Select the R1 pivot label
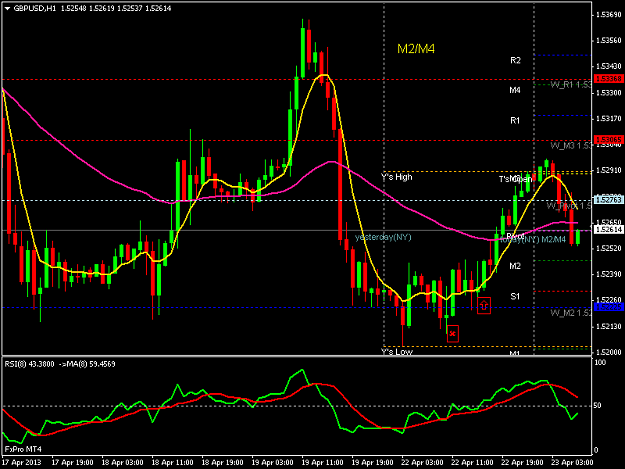Screen dimensions: 625x469 coord(515,120)
